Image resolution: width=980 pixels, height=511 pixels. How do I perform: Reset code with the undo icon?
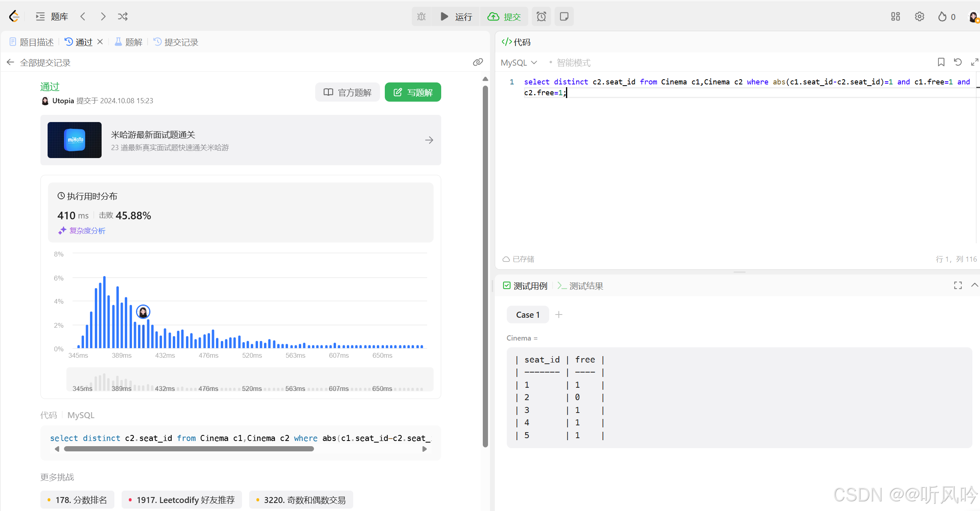958,62
